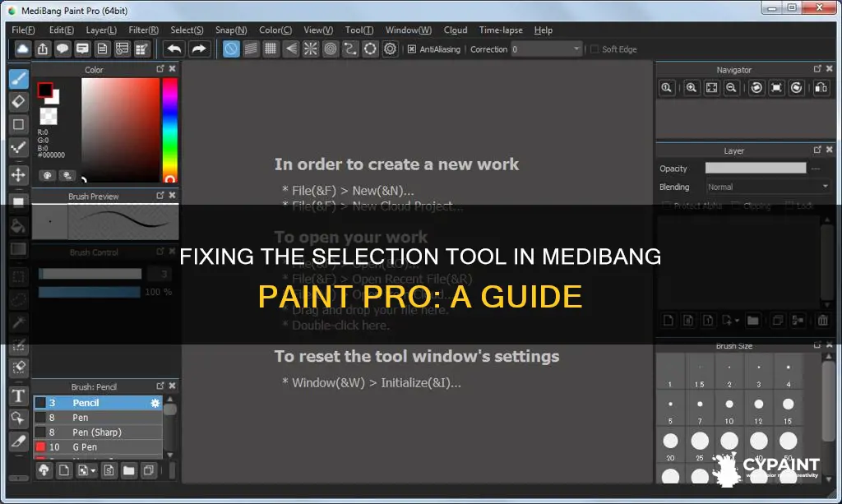Viewport: 842px width, 504px height.
Task: Open color palette icon in Color panel
Action: pos(47,175)
